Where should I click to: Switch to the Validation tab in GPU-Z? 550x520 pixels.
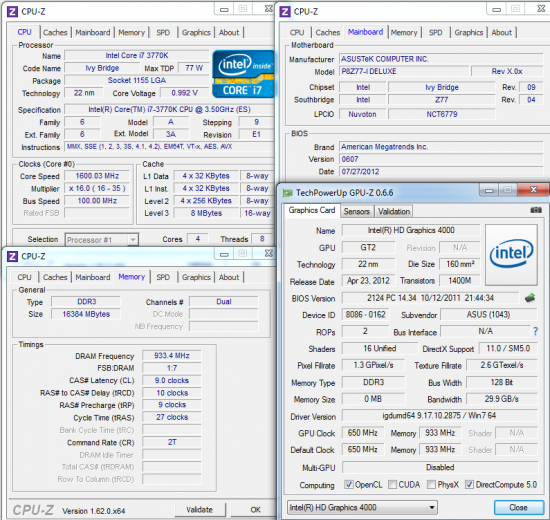point(394,212)
